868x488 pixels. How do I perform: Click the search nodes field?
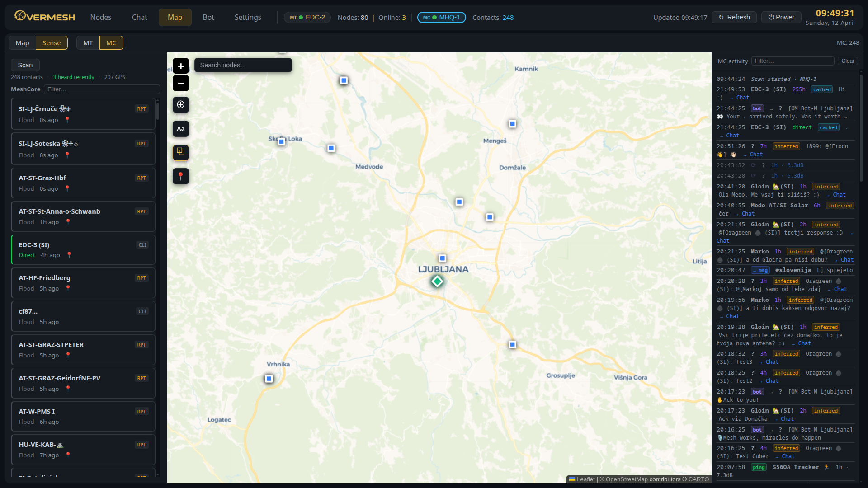[243, 65]
